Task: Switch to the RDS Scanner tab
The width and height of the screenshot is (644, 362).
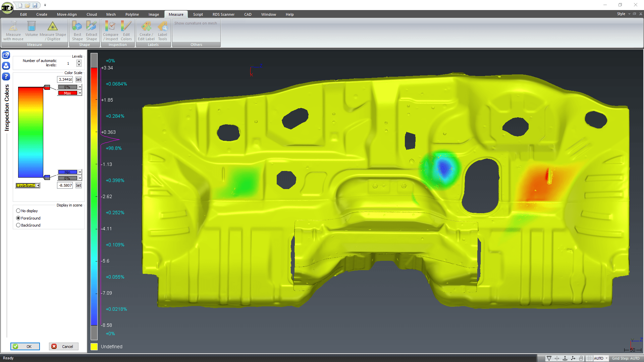Action: 223,14
